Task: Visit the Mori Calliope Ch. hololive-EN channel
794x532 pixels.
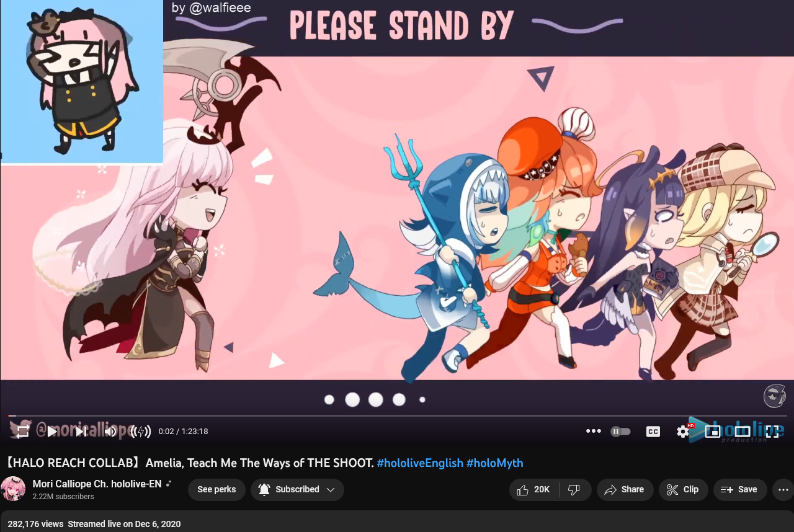Action: [97, 484]
